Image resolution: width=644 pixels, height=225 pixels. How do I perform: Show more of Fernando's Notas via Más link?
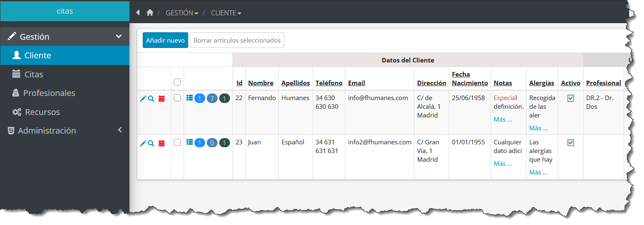coord(503,120)
